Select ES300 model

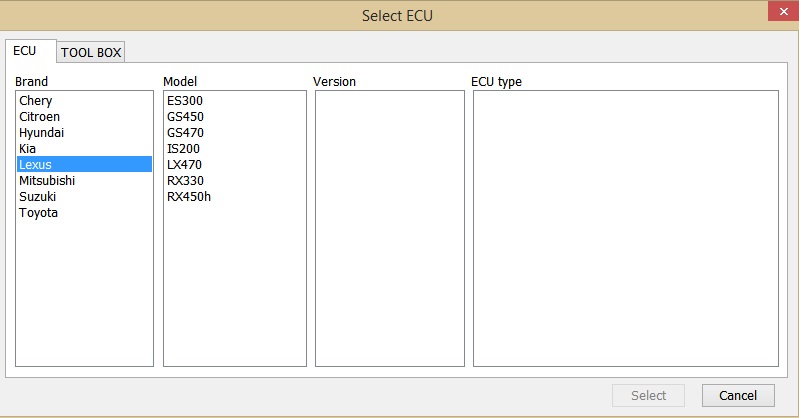tap(185, 101)
